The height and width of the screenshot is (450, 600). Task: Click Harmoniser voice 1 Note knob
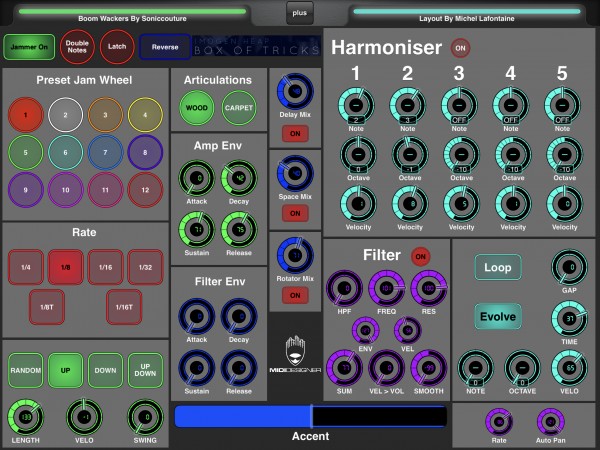356,105
